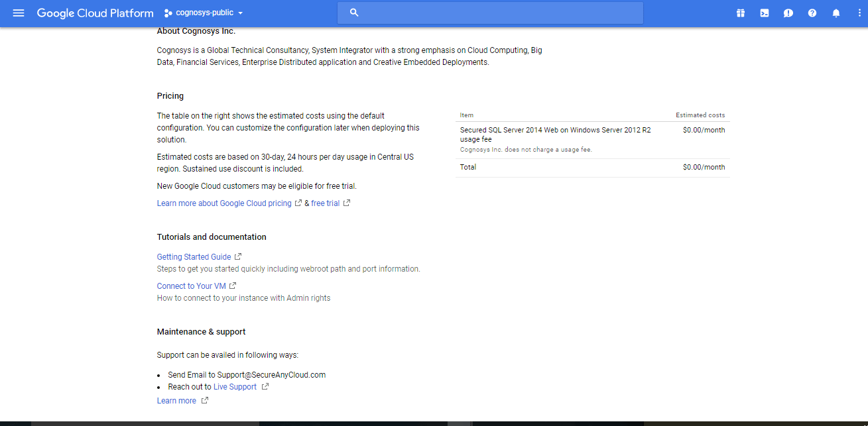
Task: Open the navigation hamburger menu
Action: (x=19, y=13)
